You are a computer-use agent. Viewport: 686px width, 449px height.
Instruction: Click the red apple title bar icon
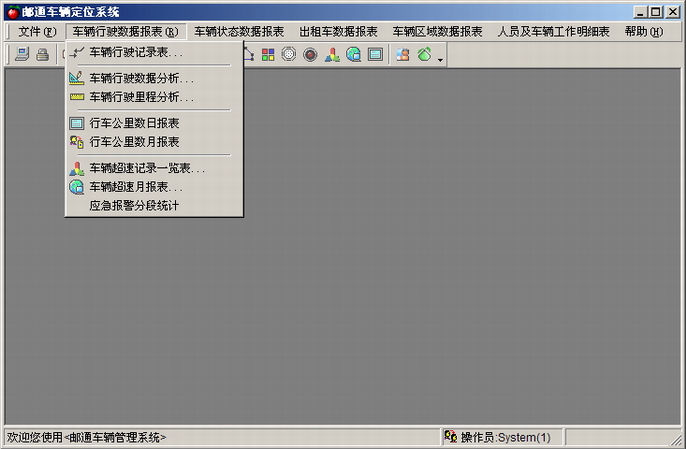click(x=13, y=12)
